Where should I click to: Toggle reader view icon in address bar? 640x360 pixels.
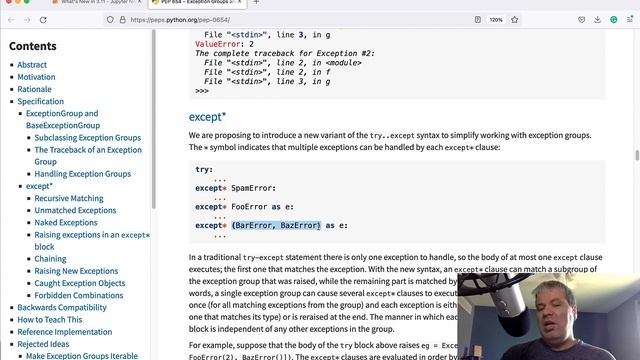[x=478, y=20]
